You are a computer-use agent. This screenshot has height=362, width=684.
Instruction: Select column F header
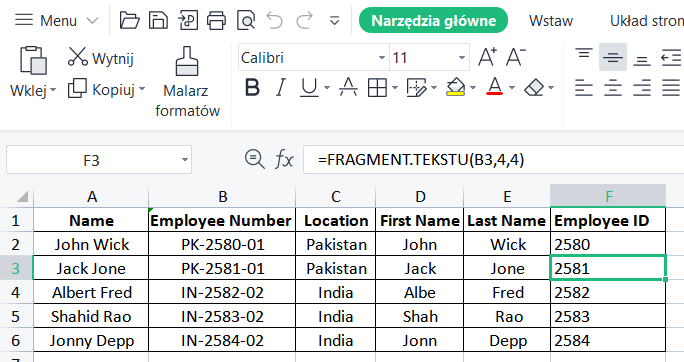pyautogui.click(x=608, y=196)
